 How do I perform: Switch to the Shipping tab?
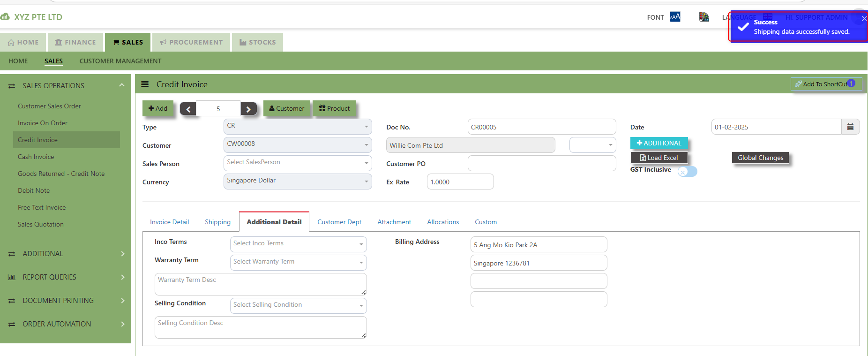pyautogui.click(x=217, y=222)
